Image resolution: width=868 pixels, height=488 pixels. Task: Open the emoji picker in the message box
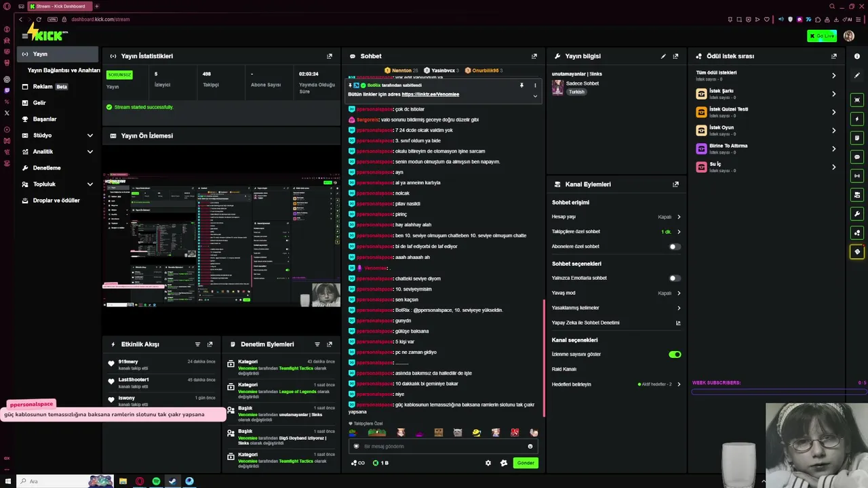(x=530, y=446)
